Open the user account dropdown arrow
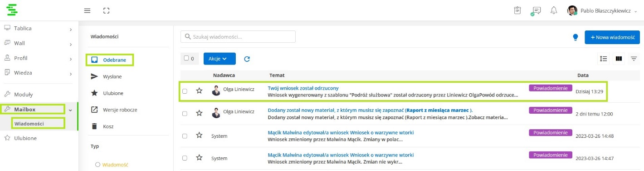The height and width of the screenshot is (171, 644). coord(635,11)
